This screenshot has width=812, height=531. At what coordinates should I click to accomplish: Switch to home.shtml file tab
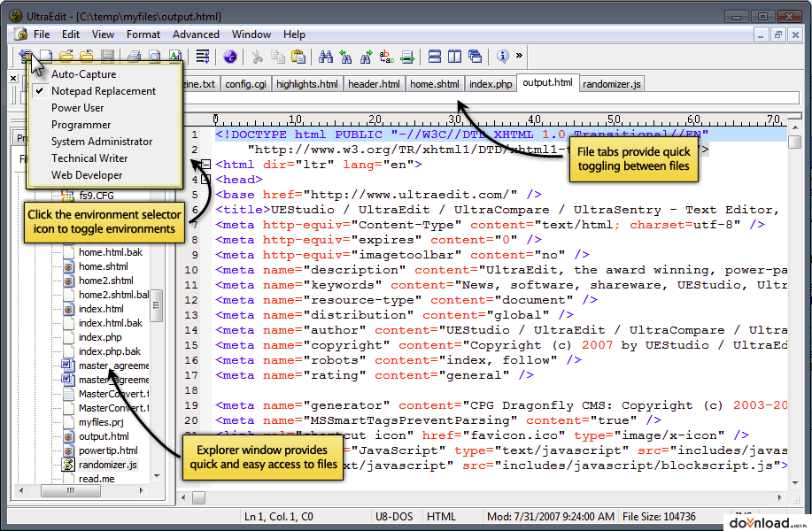pos(435,84)
